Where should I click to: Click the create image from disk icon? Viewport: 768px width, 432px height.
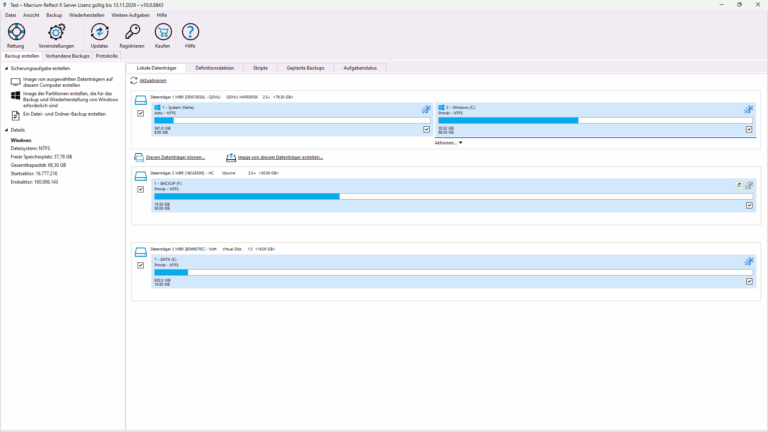231,157
